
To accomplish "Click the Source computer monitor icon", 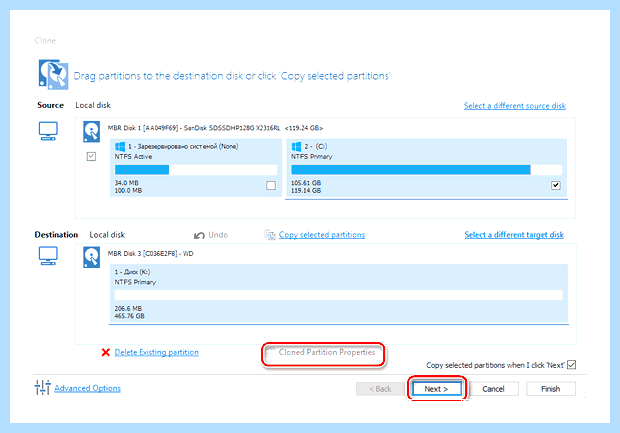I will [48, 131].
